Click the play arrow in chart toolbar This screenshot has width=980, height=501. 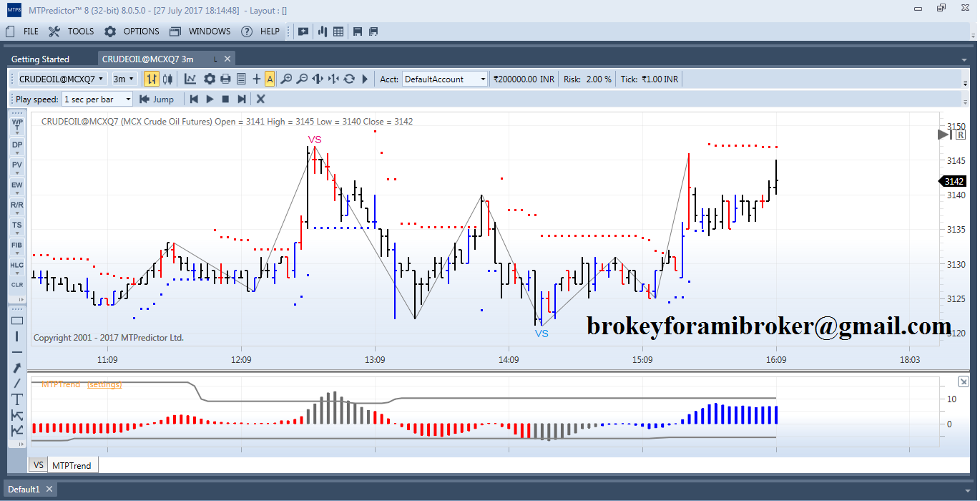tap(365, 79)
